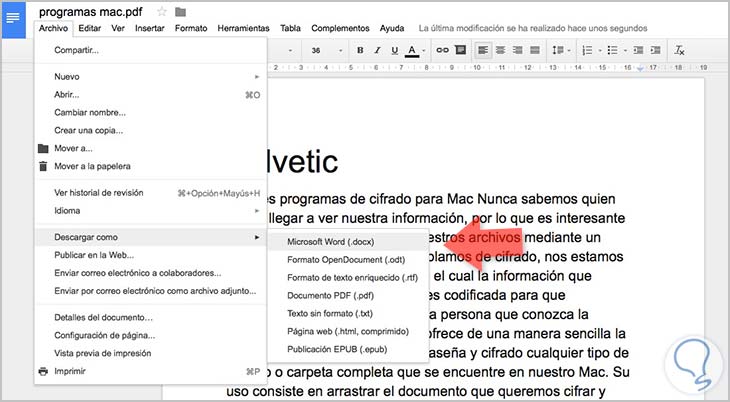This screenshot has height=402, width=730.
Task: Select Vista previa de impresión
Action: coord(150,353)
